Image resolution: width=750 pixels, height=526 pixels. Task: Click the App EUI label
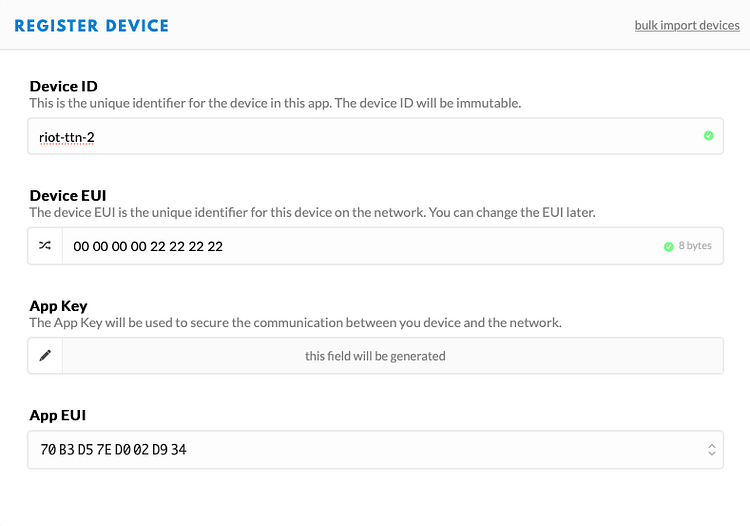[58, 415]
